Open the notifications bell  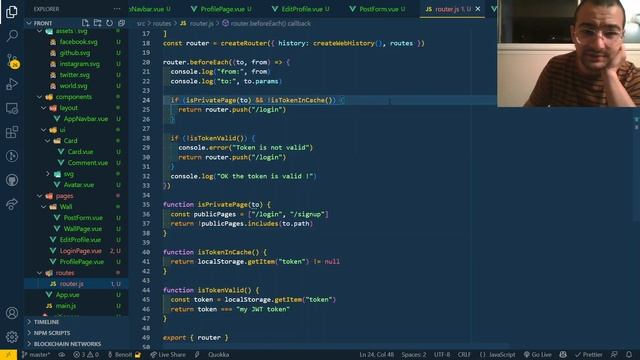coord(629,355)
